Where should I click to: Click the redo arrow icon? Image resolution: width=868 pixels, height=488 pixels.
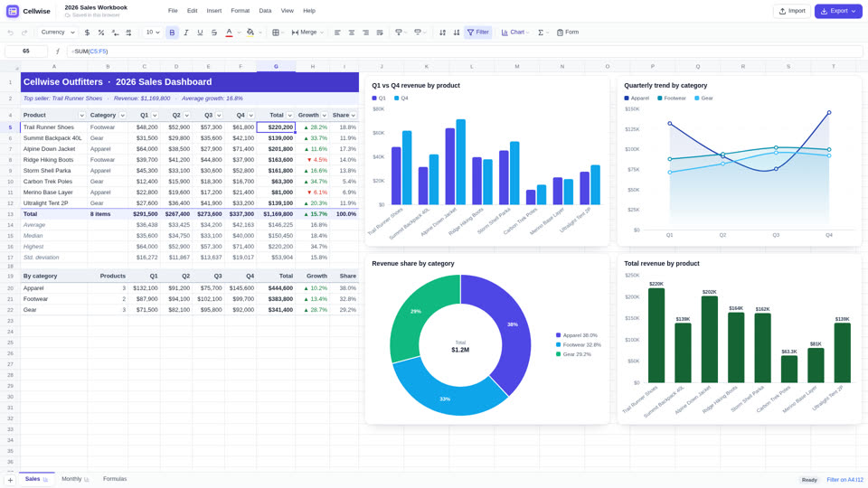pos(24,33)
